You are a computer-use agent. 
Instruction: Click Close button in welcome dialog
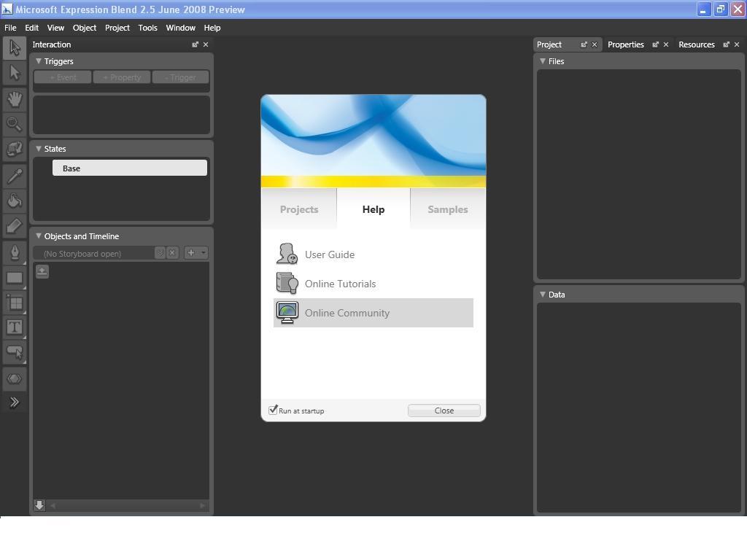(x=444, y=411)
